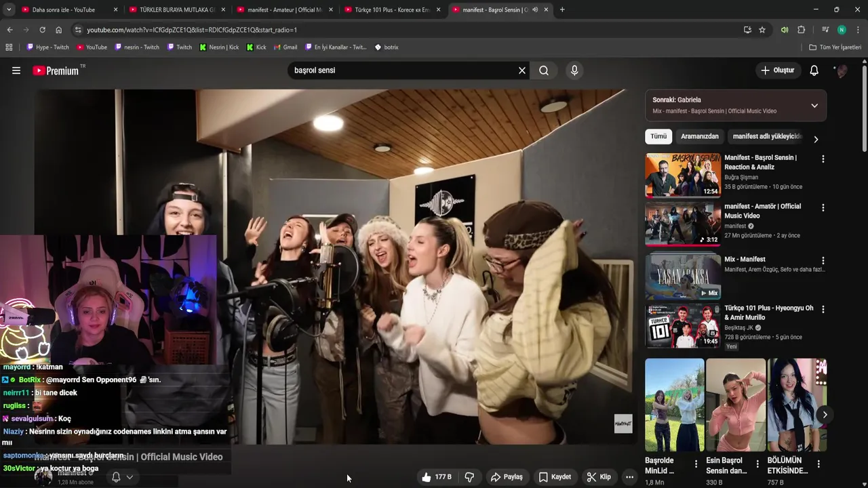Open the Oluştur create menu
This screenshot has height=488, width=868.
(778, 70)
